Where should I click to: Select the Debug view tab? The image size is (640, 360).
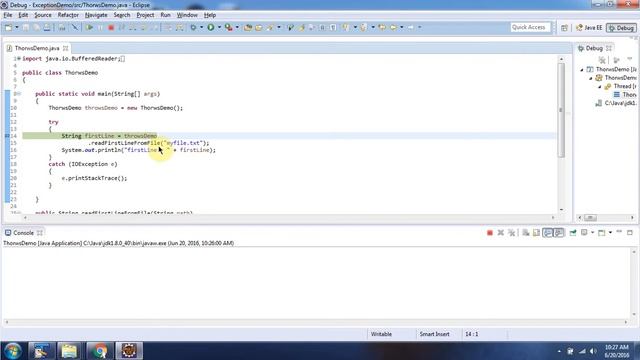594,48
